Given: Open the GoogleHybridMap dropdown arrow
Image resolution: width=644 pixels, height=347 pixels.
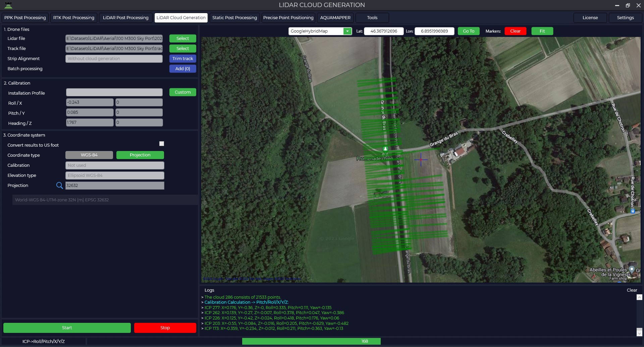Looking at the screenshot, I should tap(347, 31).
